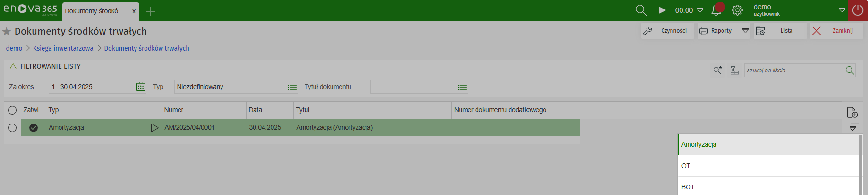Open calendar picker for Za okres
The height and width of the screenshot is (195, 868).
[140, 87]
